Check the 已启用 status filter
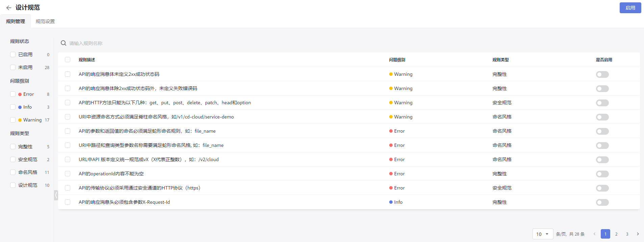Screen dimensions: 644x242 coord(13,54)
